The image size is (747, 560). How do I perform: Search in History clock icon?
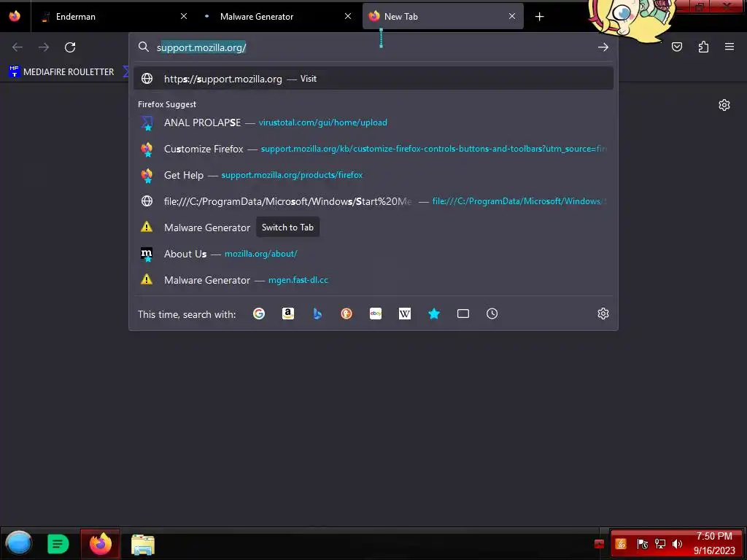point(492,314)
